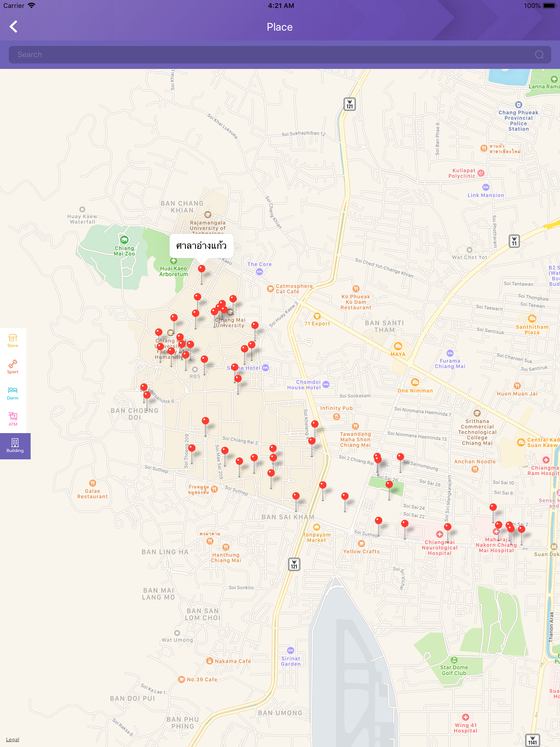Tap the Link Mansion icon
Image resolution: width=560 pixels, height=747 pixels.
pos(486,187)
